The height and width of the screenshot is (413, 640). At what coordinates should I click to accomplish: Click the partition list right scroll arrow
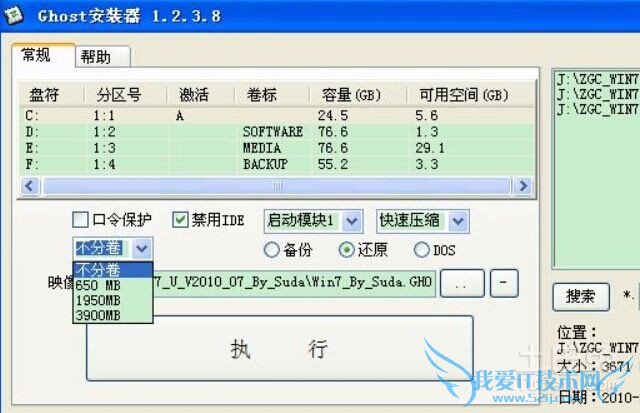(x=523, y=187)
